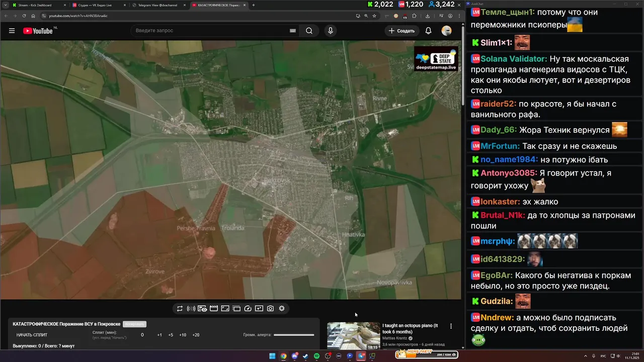Screen dimensions: 644x362
Task: Add +5 minutes to split
Action: click(171, 335)
